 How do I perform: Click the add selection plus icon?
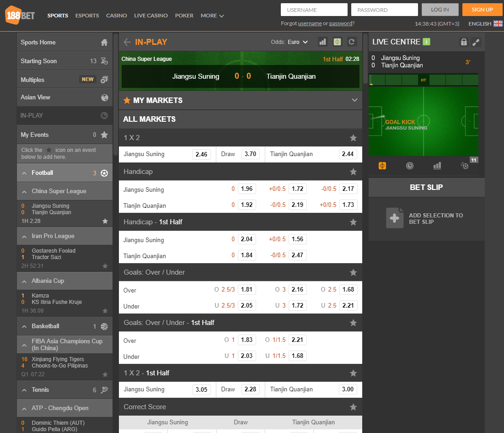[x=395, y=218]
